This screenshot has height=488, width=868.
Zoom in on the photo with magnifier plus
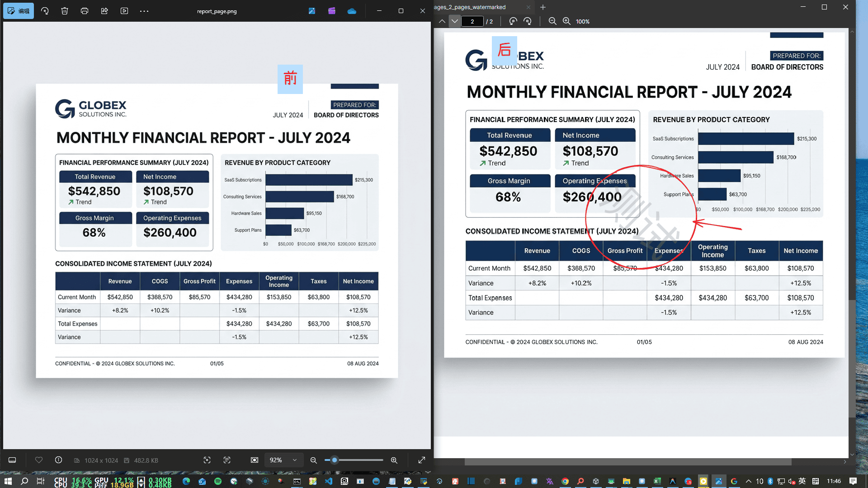[x=394, y=460]
